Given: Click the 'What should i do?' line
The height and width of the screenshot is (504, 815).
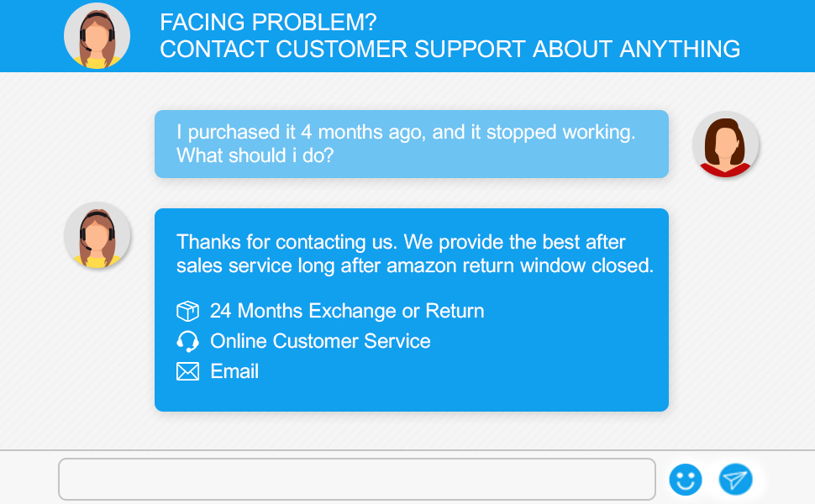Looking at the screenshot, I should tap(255, 156).
